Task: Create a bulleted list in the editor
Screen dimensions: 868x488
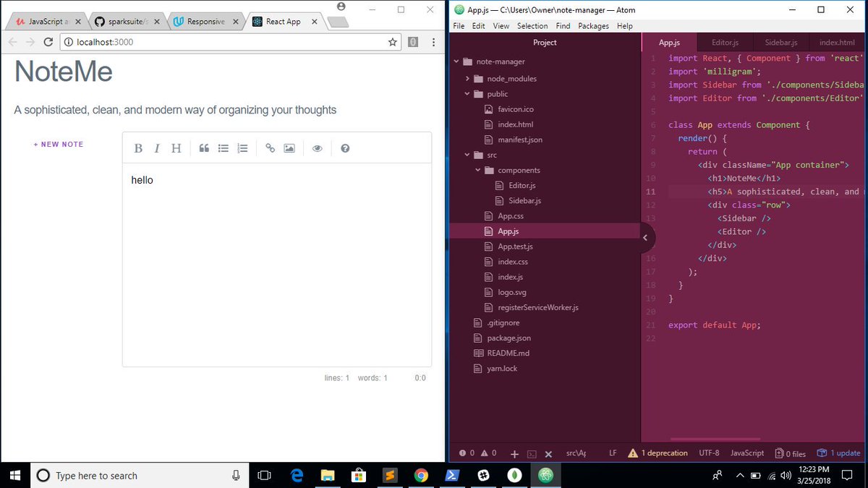Action: coord(224,148)
